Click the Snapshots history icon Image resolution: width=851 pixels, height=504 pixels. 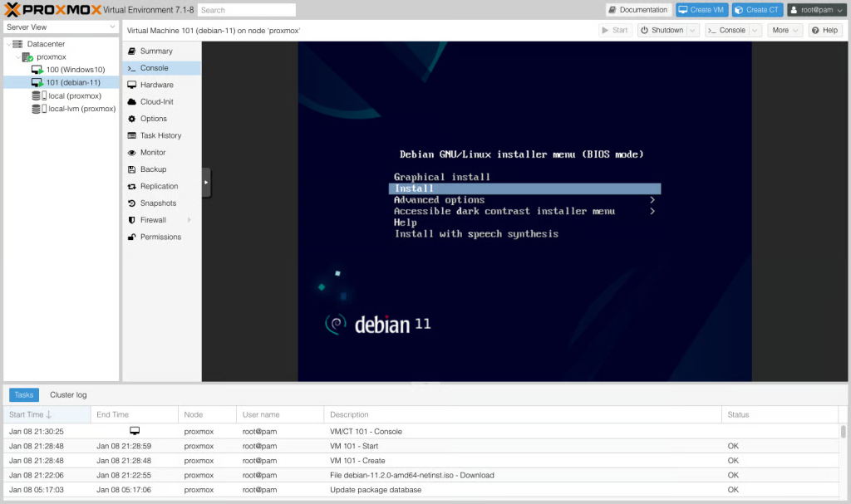[132, 203]
